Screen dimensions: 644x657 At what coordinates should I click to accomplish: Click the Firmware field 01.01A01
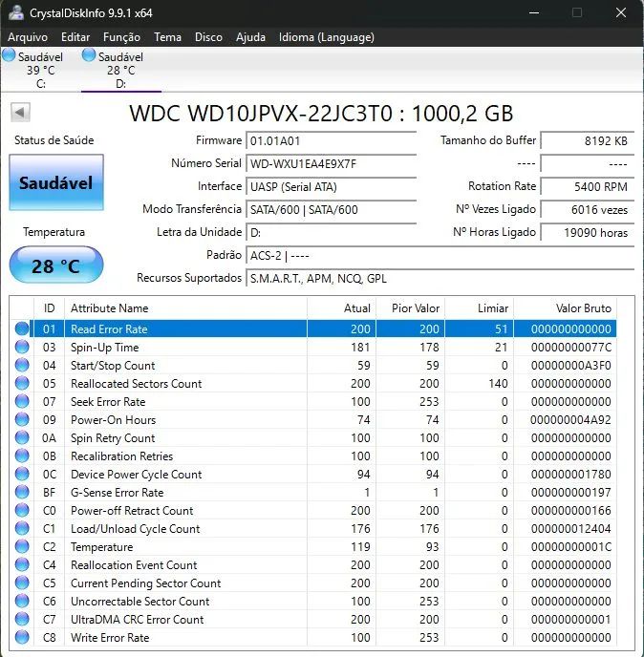332,140
